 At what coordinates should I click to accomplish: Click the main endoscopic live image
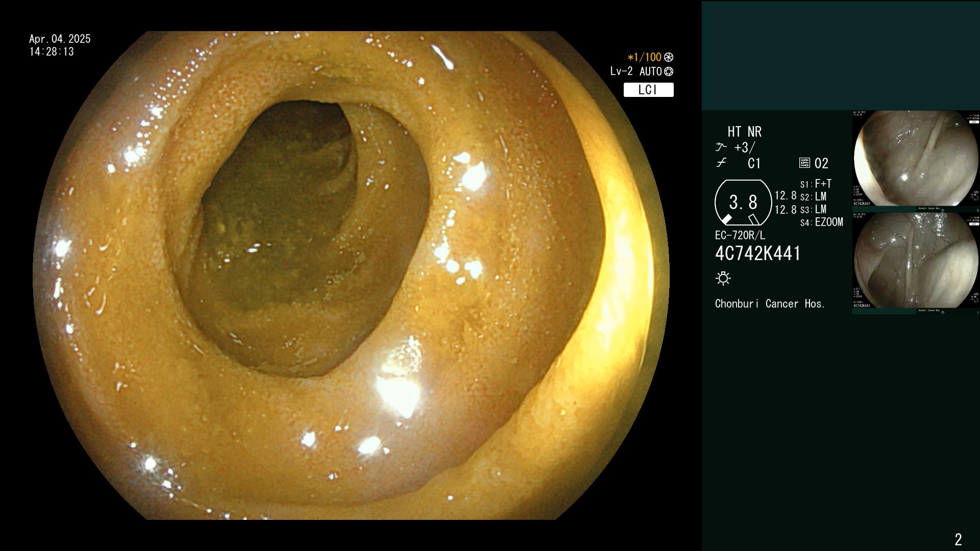[x=351, y=275]
